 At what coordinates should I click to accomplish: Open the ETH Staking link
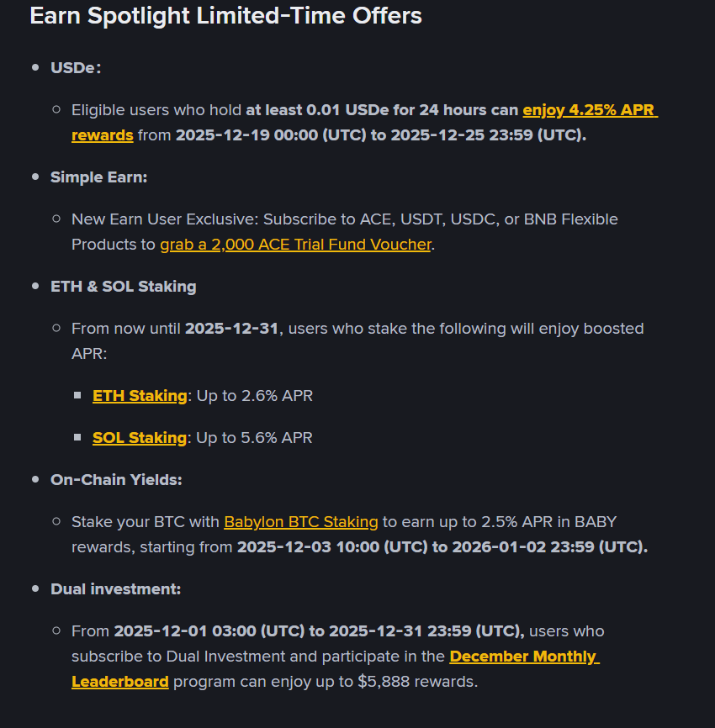(x=140, y=395)
